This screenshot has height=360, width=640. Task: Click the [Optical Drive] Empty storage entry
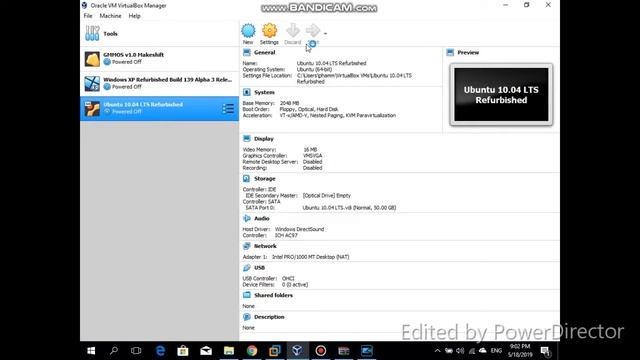pyautogui.click(x=327, y=196)
